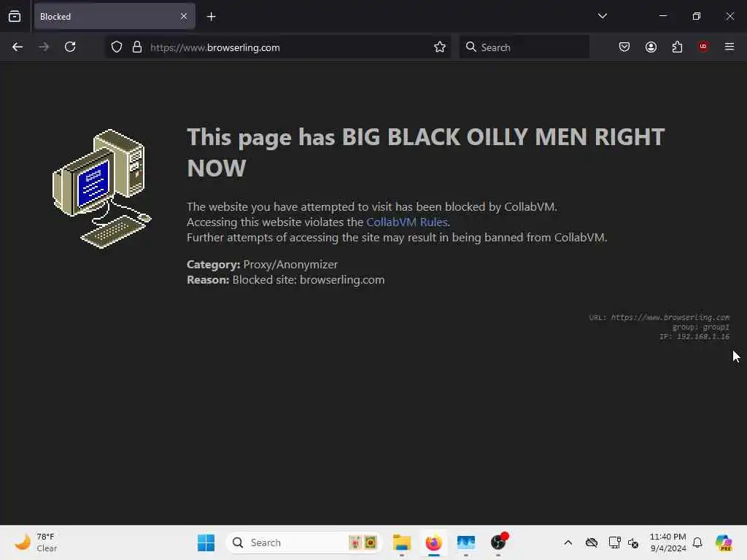The width and height of the screenshot is (747, 560).
Task: Expand the list all tabs chevron
Action: pyautogui.click(x=602, y=16)
